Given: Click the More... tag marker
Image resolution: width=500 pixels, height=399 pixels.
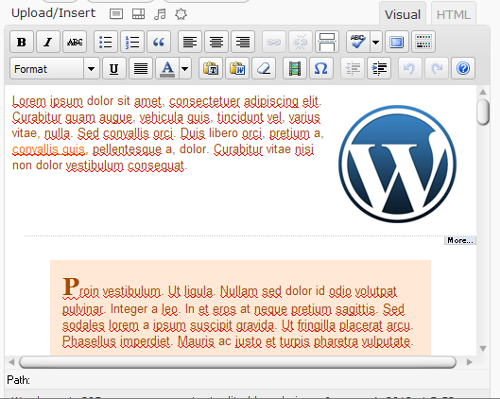Looking at the screenshot, I should pyautogui.click(x=460, y=240).
